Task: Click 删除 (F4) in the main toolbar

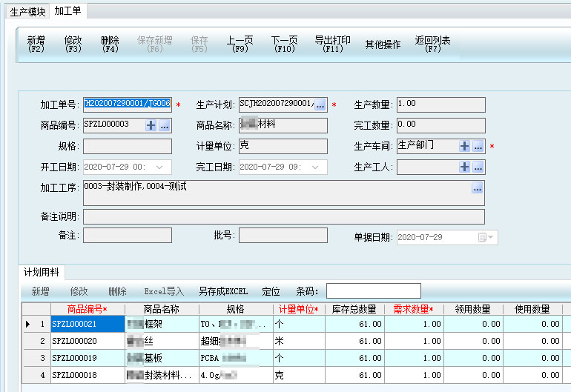Action: (x=110, y=44)
